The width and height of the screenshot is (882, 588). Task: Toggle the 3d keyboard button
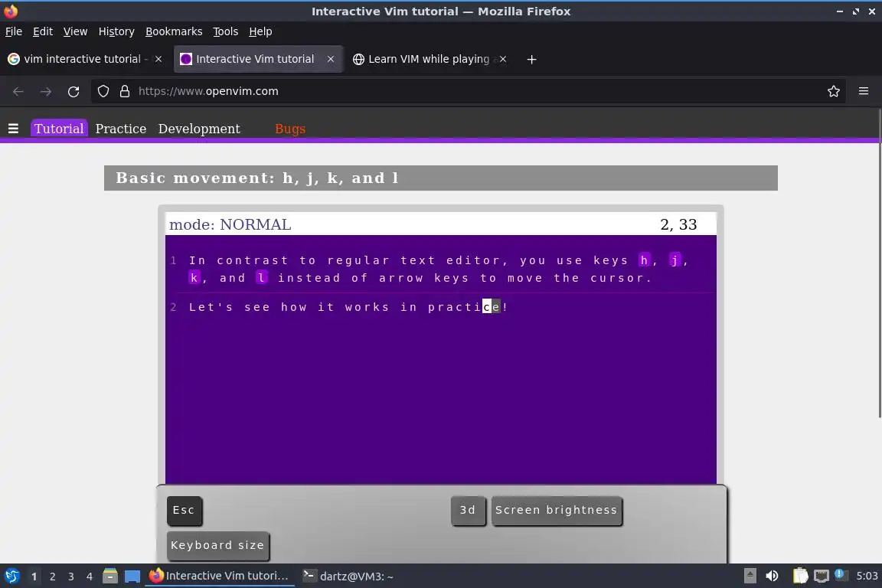tap(468, 511)
